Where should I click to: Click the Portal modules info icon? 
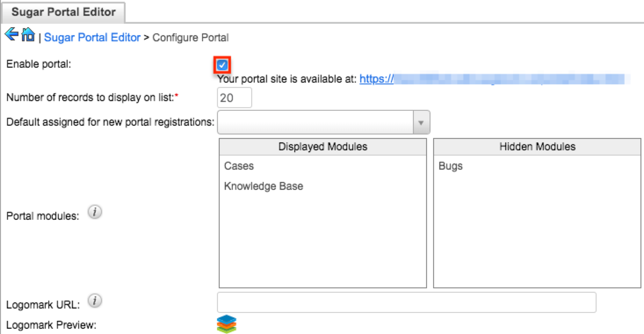pyautogui.click(x=94, y=213)
